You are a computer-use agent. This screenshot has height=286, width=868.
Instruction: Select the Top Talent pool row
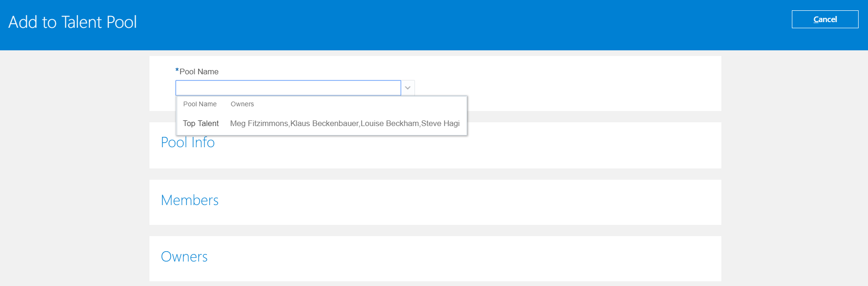pos(321,123)
